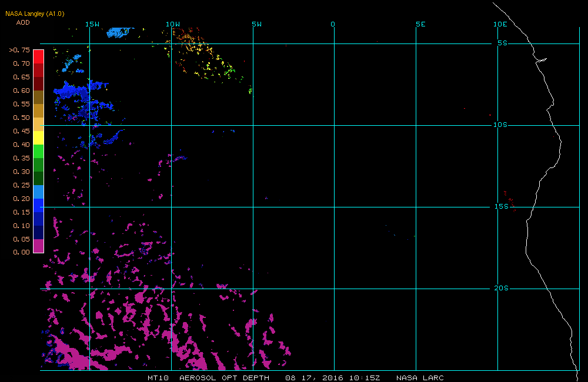Screen dimensions: 588x382
Task: Click the 5E longitude label
Action: tap(421, 24)
